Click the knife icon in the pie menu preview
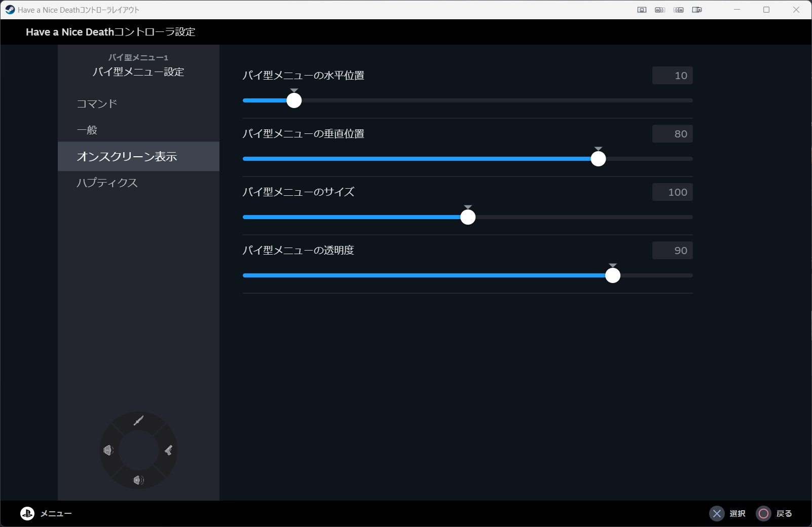812x527 pixels. pyautogui.click(x=138, y=420)
